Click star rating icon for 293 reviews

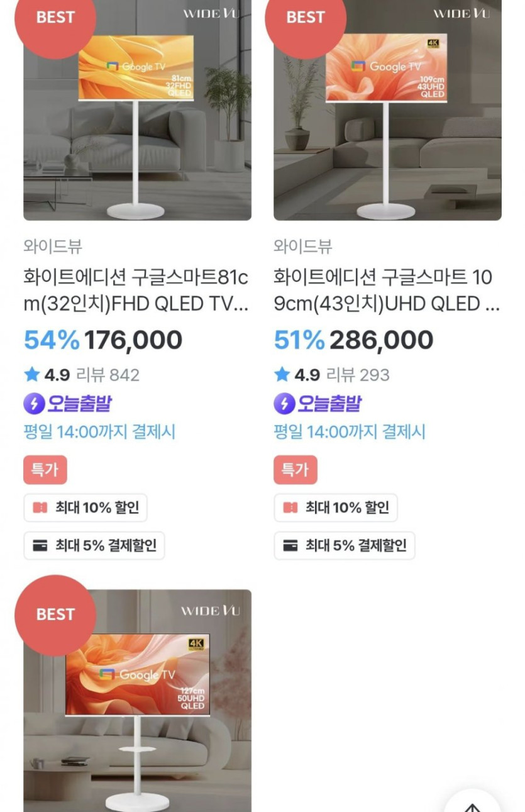pos(282,375)
